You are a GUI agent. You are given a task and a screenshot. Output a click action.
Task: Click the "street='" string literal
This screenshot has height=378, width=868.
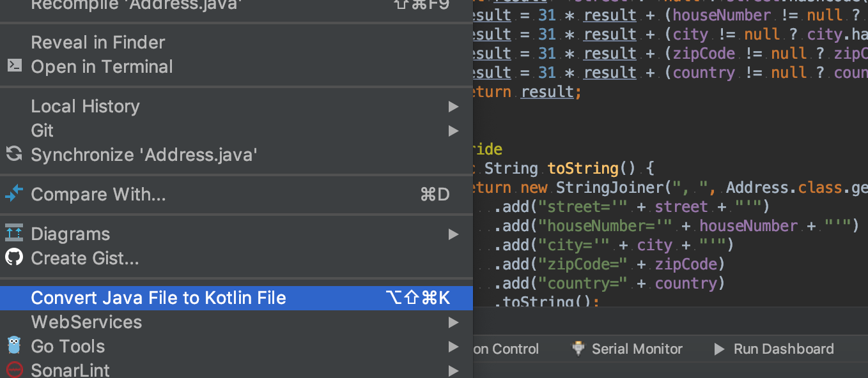tap(583, 207)
